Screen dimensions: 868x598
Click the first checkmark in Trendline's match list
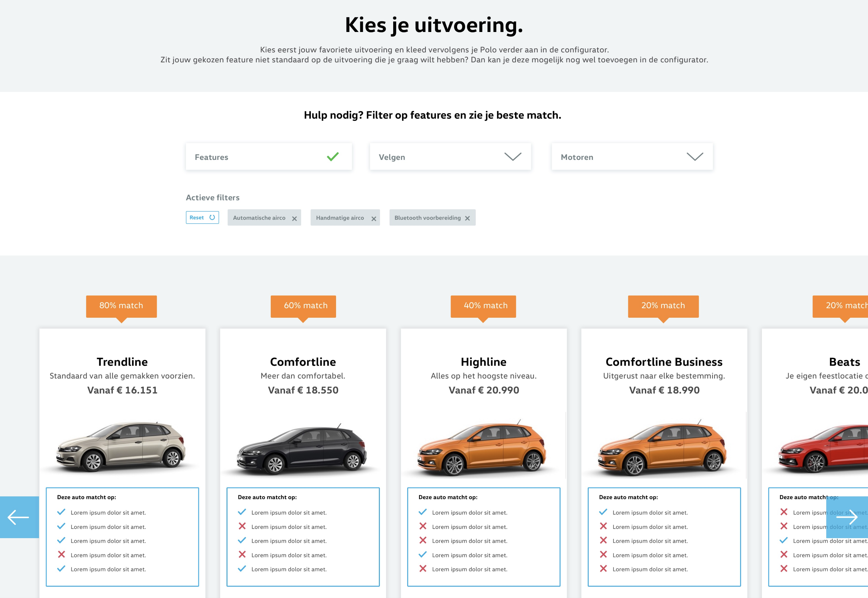[x=62, y=512]
